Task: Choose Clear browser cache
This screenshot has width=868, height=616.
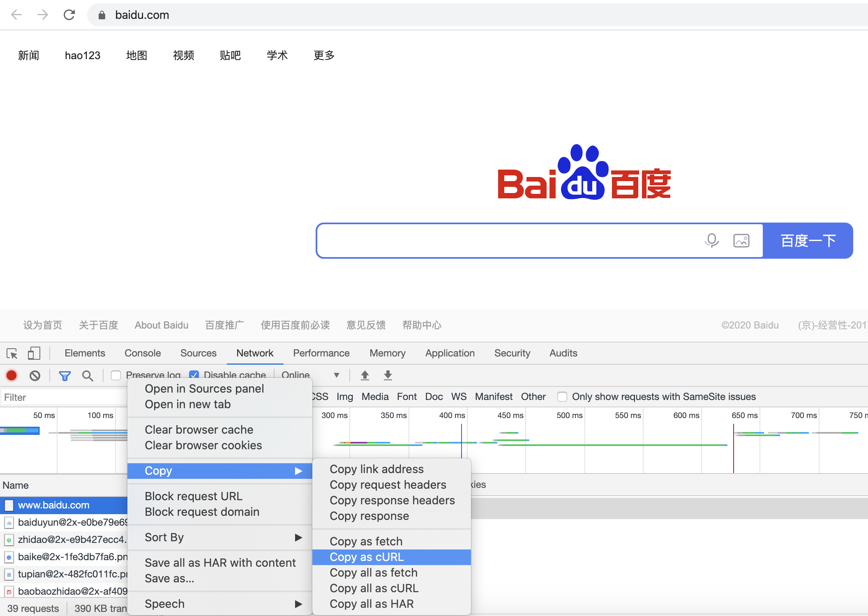Action: [220, 430]
